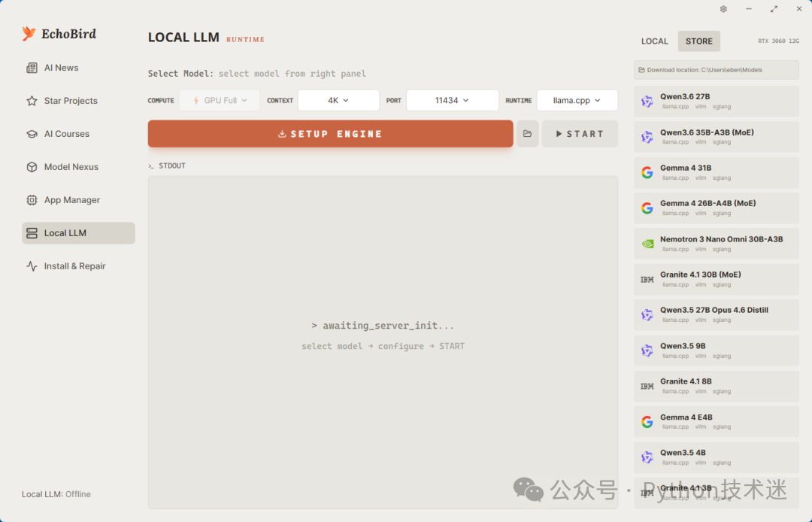The image size is (812, 522).
Task: Click the Download location path field
Action: click(717, 70)
